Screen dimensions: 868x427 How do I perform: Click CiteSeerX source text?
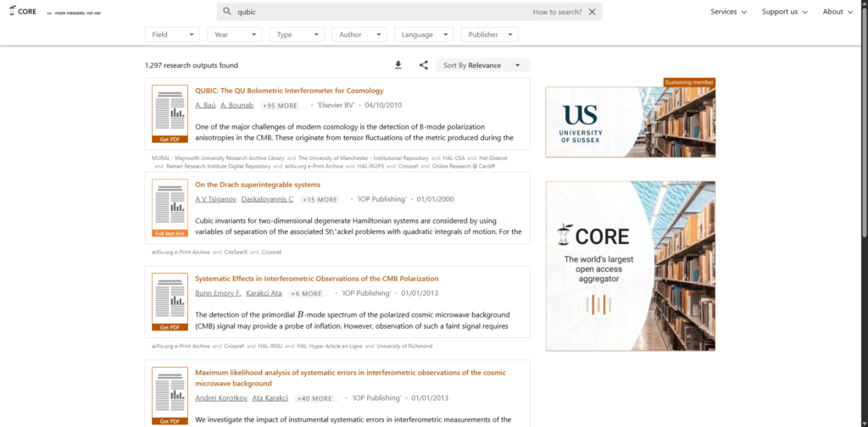click(236, 252)
